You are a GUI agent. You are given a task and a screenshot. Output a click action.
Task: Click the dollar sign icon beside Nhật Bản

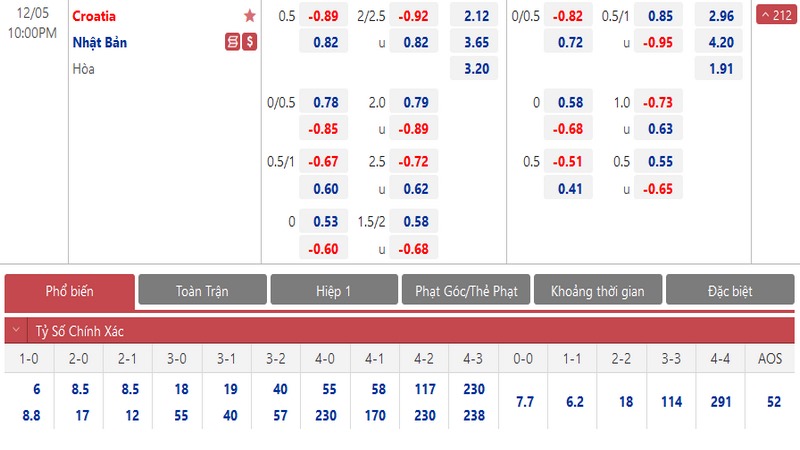(x=248, y=42)
